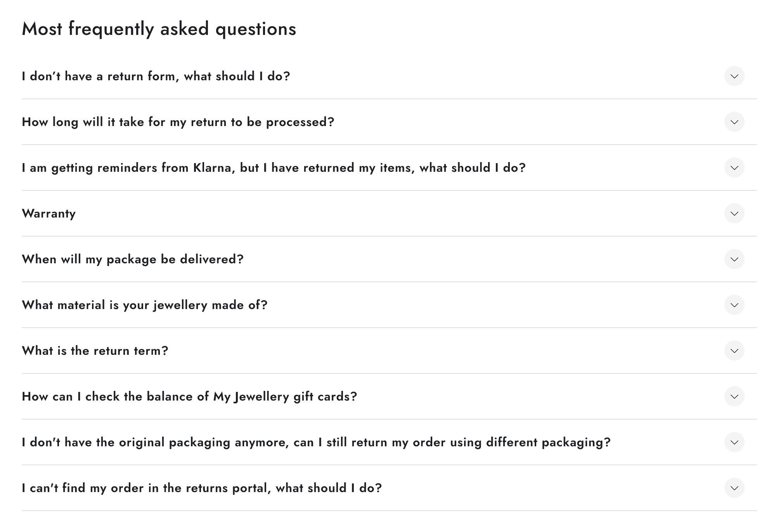Expand 'I can't find my order' question
Image resolution: width=783 pixels, height=532 pixels.
pyautogui.click(x=202, y=488)
